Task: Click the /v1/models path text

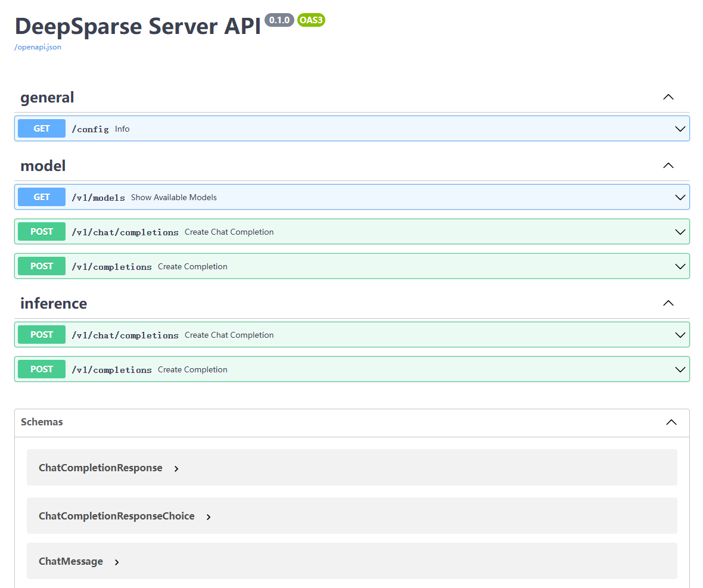Action: 98,198
